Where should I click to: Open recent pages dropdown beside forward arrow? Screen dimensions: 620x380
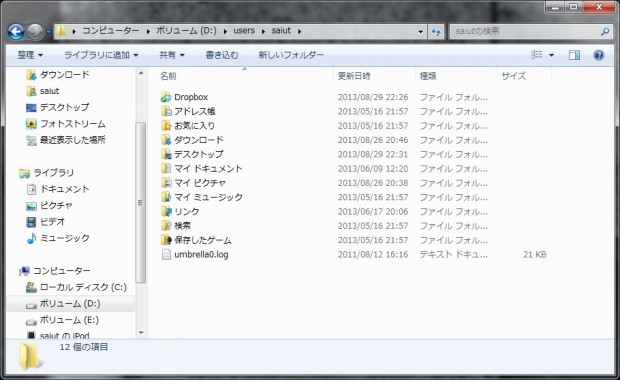pos(48,31)
